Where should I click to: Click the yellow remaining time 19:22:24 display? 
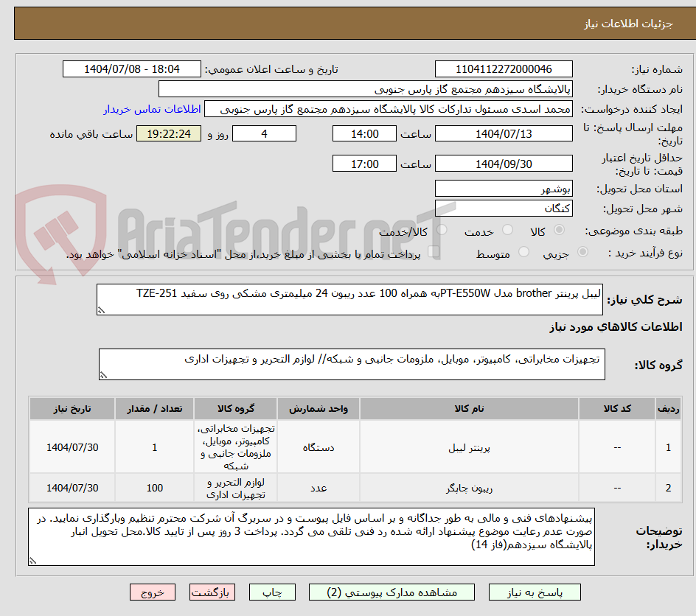click(168, 133)
